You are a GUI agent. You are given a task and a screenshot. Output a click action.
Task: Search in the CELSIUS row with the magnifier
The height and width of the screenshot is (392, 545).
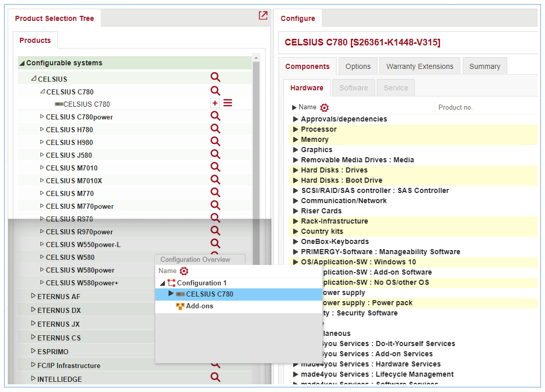[216, 77]
